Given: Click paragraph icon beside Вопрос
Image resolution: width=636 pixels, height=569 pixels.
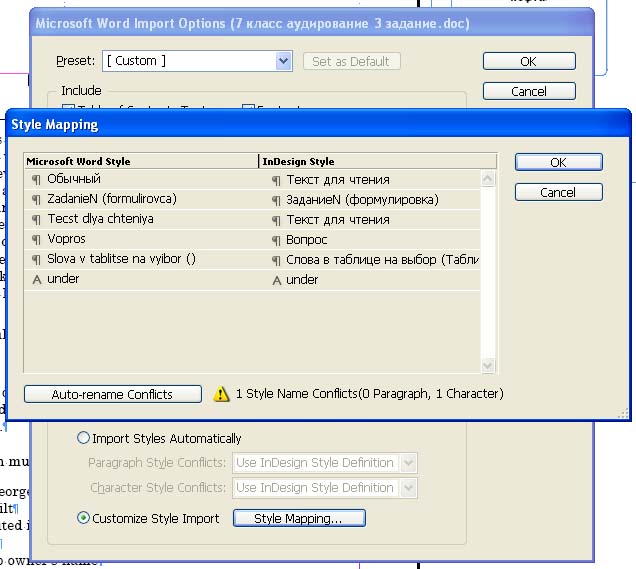Looking at the screenshot, I should click(x=276, y=241).
